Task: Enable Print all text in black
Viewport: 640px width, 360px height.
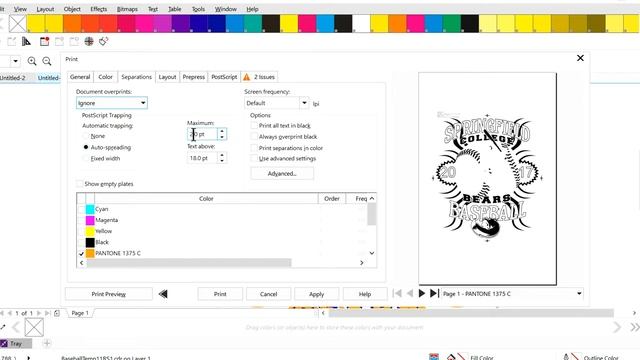Action: pos(254,126)
